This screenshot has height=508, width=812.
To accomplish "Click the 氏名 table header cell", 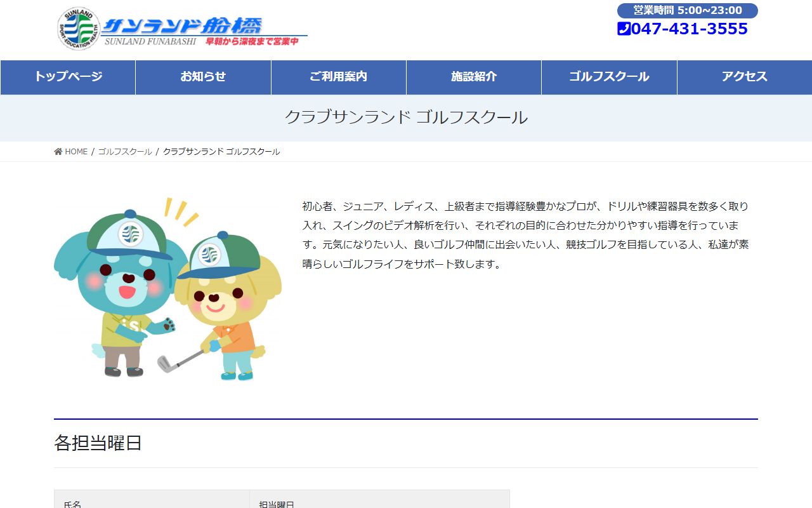I will tap(152, 499).
